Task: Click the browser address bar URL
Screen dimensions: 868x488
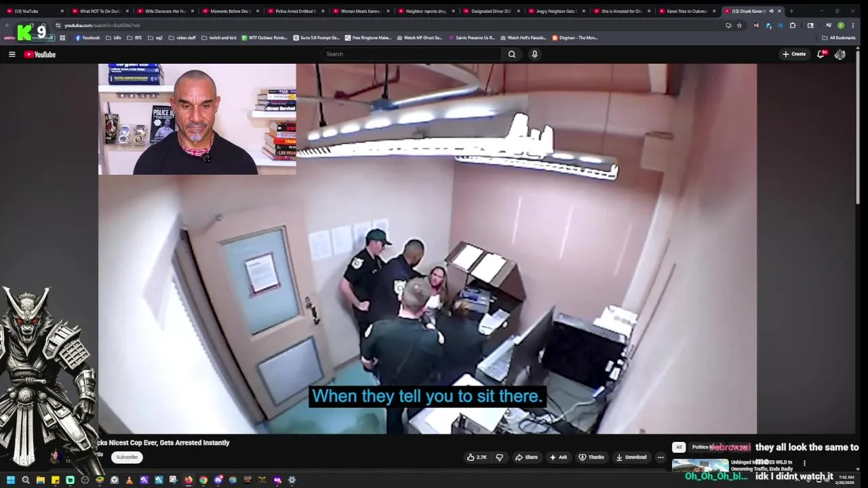Action: coord(102,25)
